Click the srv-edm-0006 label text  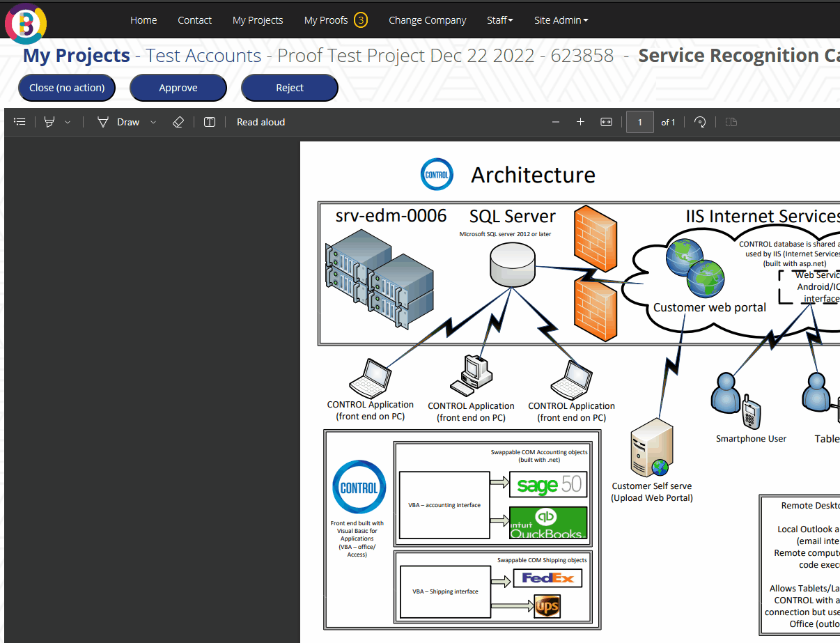(x=391, y=215)
